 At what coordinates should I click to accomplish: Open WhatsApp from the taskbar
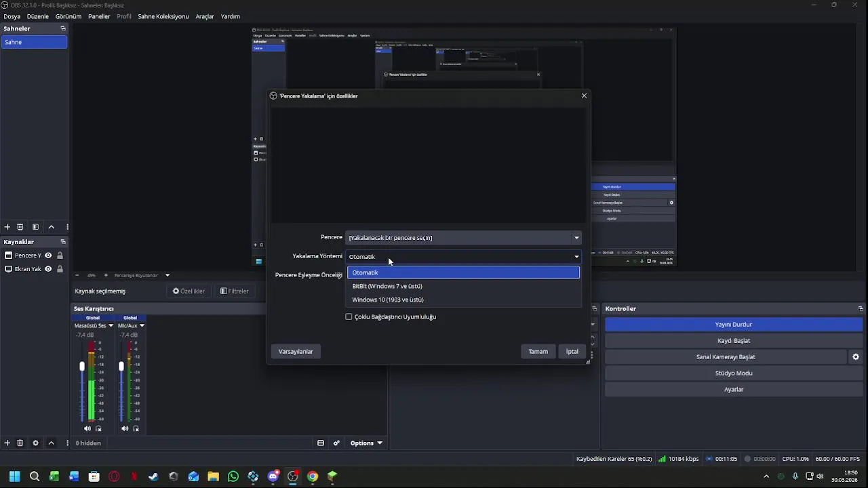233,476
